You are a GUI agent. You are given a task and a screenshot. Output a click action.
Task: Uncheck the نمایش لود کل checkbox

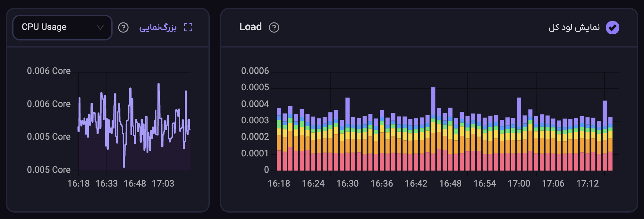click(x=612, y=28)
